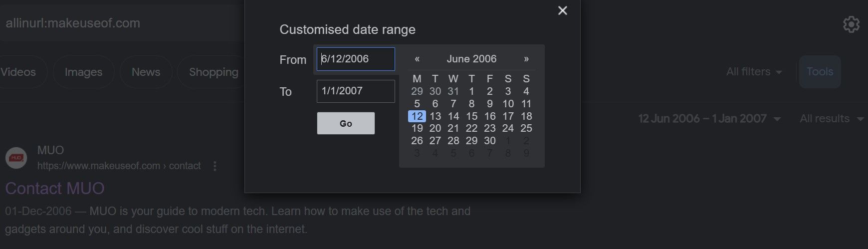
Task: Click the To date input field
Action: [356, 91]
